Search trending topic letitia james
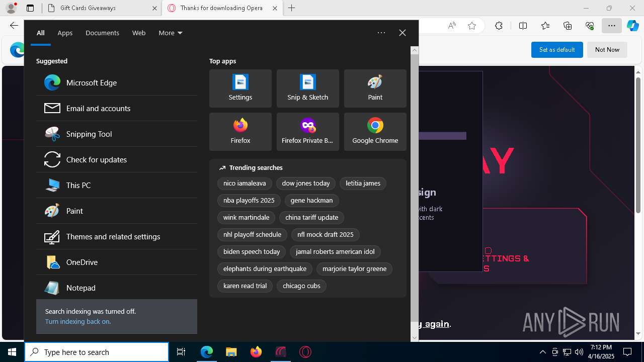 pos(363,184)
